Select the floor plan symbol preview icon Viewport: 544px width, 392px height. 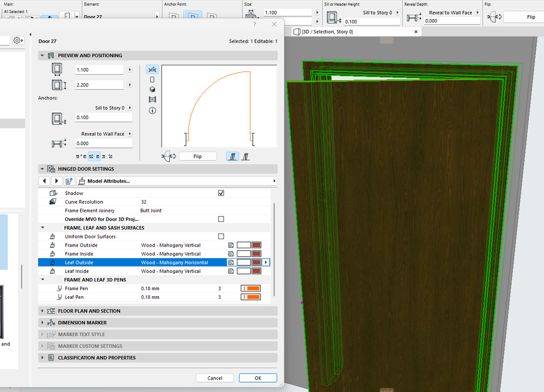(x=152, y=69)
